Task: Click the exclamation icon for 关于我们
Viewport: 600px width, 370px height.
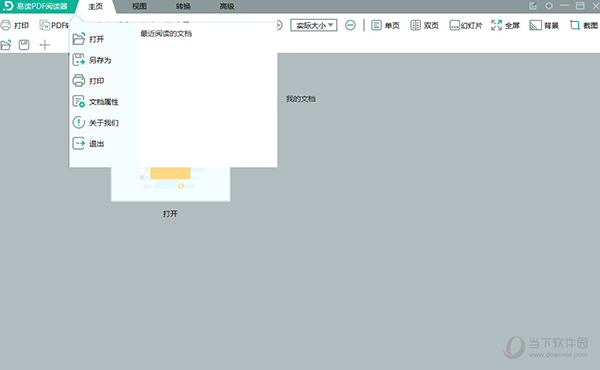Action: pos(79,122)
